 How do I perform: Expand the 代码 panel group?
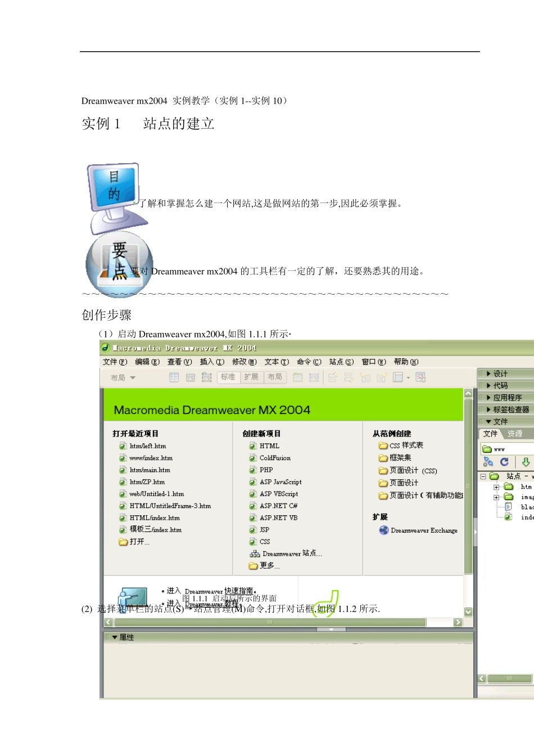coord(489,385)
